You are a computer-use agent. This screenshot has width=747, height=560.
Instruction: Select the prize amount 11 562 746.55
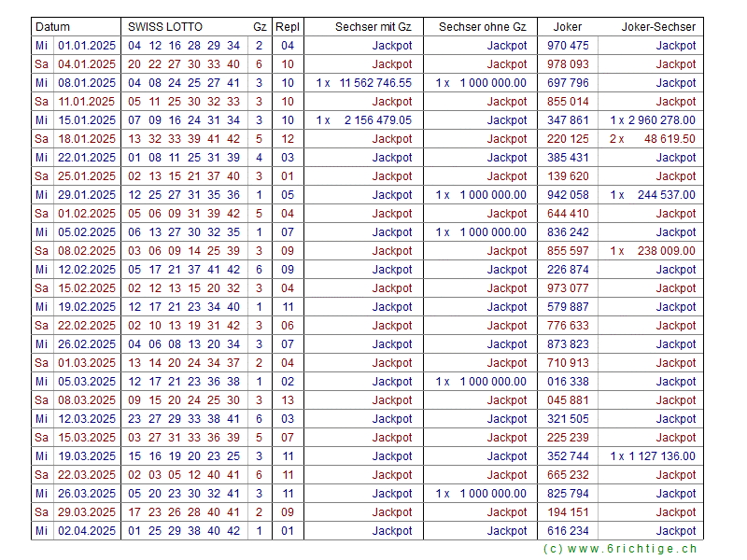(375, 83)
